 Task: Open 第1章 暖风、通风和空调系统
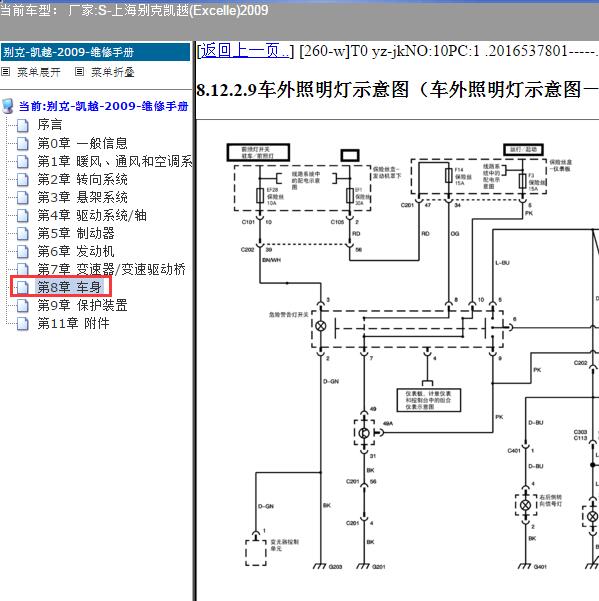point(115,161)
